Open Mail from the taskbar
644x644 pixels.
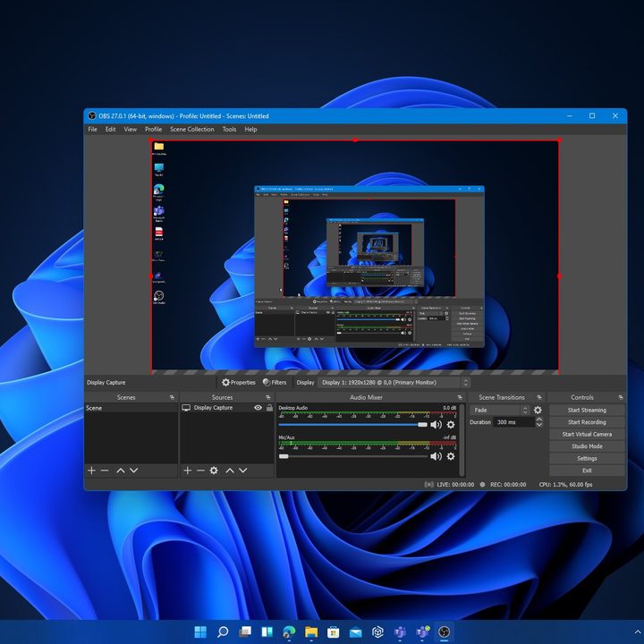(356, 631)
